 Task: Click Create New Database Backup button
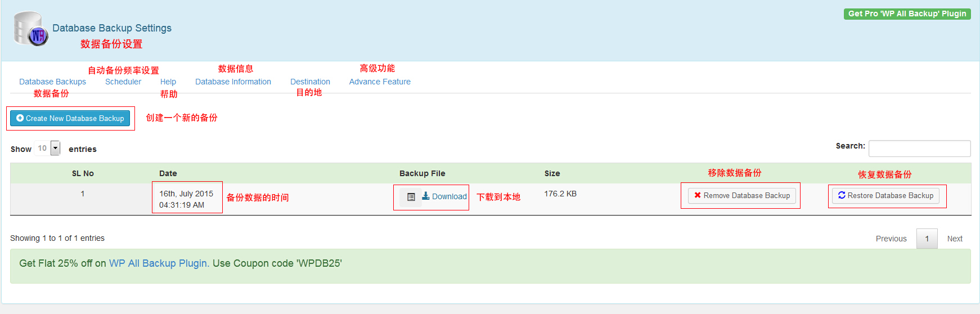click(70, 118)
